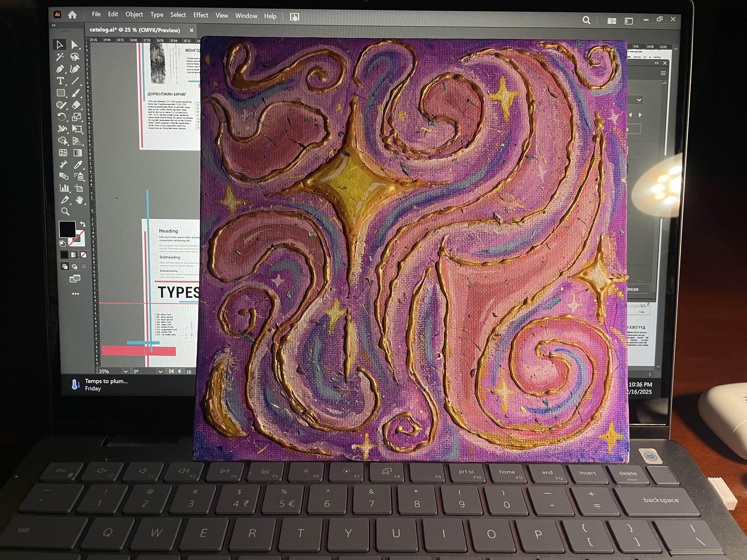
Task: Switch to Draw Behind mode
Action: coord(74,266)
